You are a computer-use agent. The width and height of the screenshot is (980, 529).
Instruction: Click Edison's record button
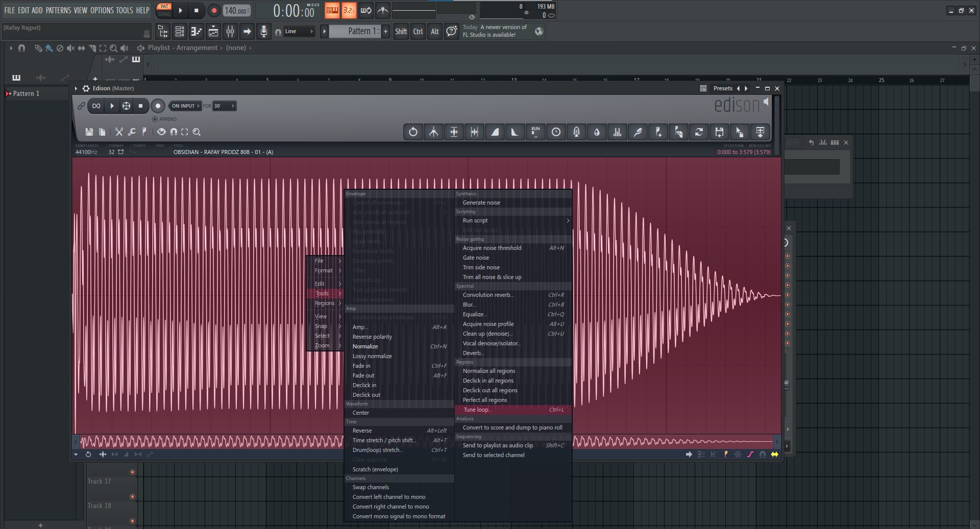click(x=158, y=106)
